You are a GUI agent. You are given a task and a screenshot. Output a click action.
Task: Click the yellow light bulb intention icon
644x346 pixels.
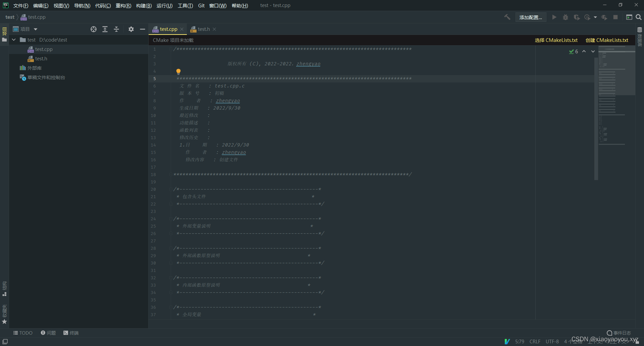click(x=178, y=71)
